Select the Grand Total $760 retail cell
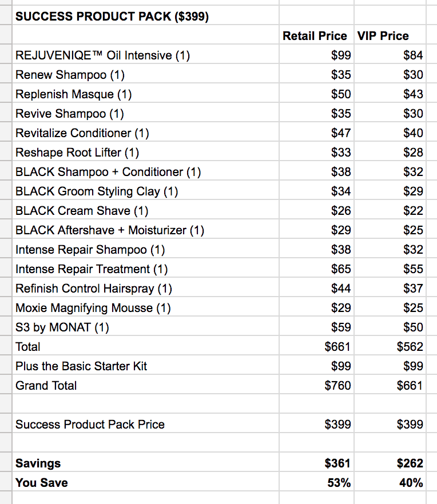 point(337,386)
